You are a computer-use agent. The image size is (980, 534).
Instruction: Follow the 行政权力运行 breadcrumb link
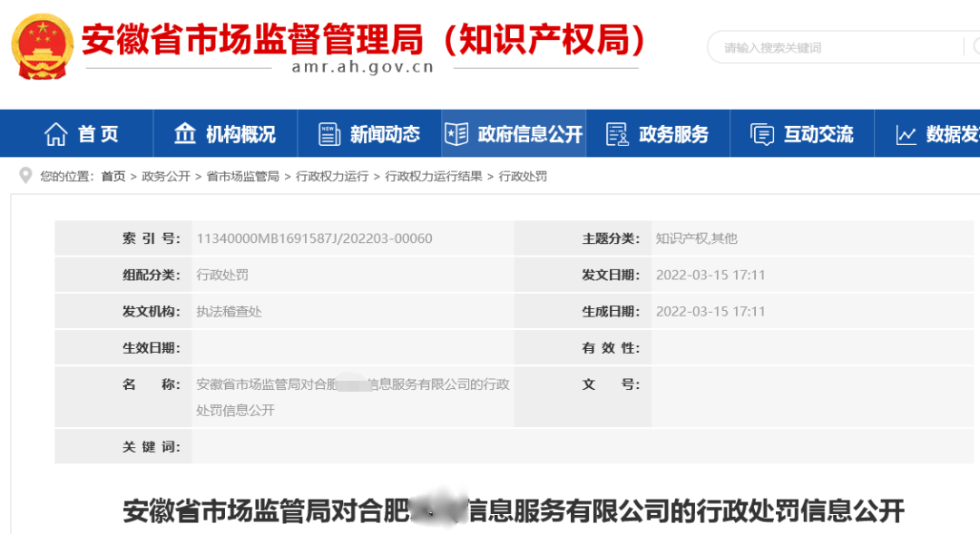click(x=332, y=177)
